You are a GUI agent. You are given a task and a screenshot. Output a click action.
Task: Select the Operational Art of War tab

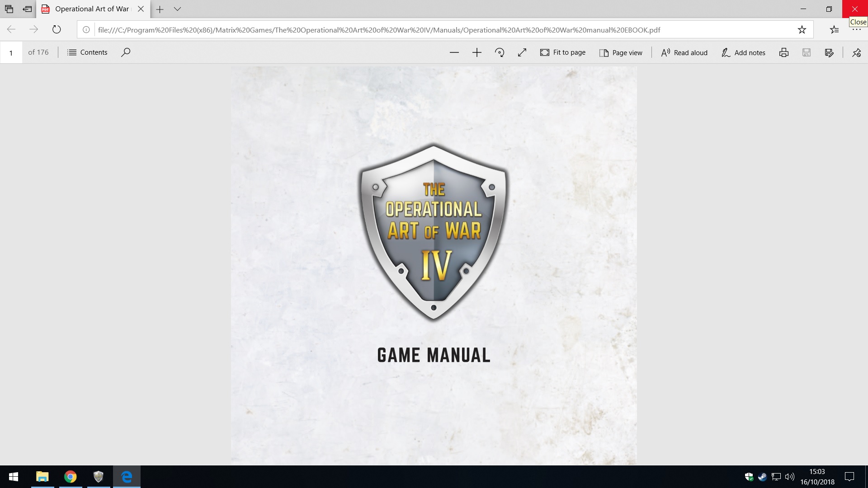(93, 9)
